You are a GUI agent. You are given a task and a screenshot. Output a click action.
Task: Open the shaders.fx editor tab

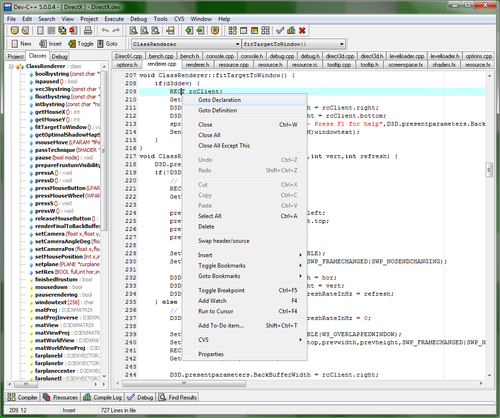click(444, 64)
